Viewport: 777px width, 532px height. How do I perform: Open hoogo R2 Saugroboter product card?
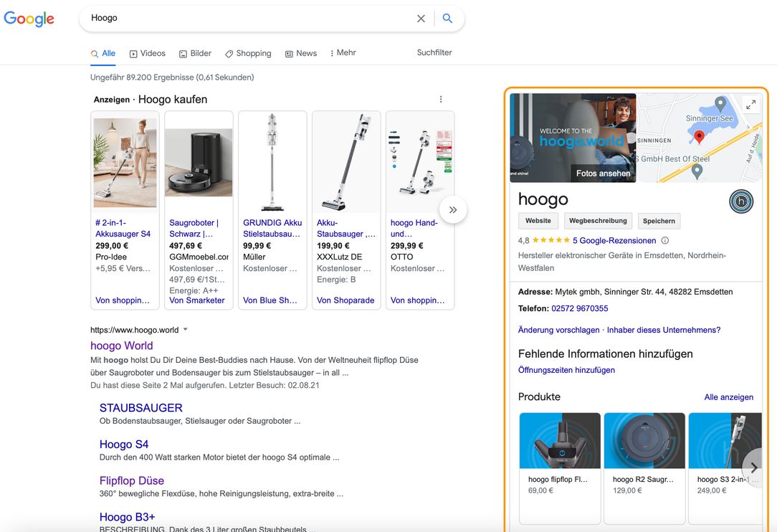tap(644, 467)
